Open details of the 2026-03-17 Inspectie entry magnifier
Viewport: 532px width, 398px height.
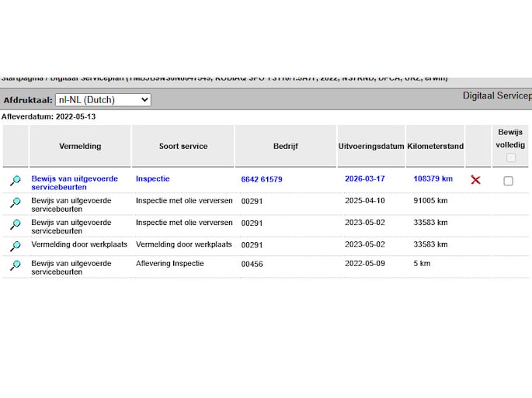[x=15, y=181]
